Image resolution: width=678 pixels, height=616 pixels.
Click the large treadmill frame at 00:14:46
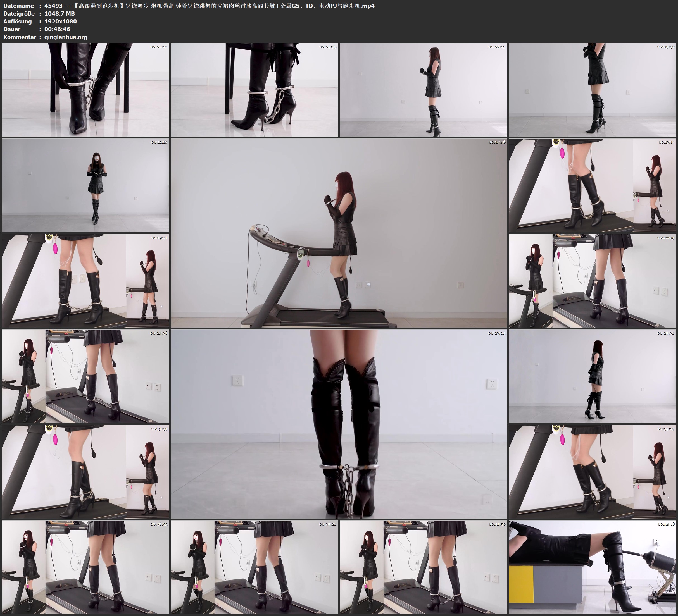(339, 233)
